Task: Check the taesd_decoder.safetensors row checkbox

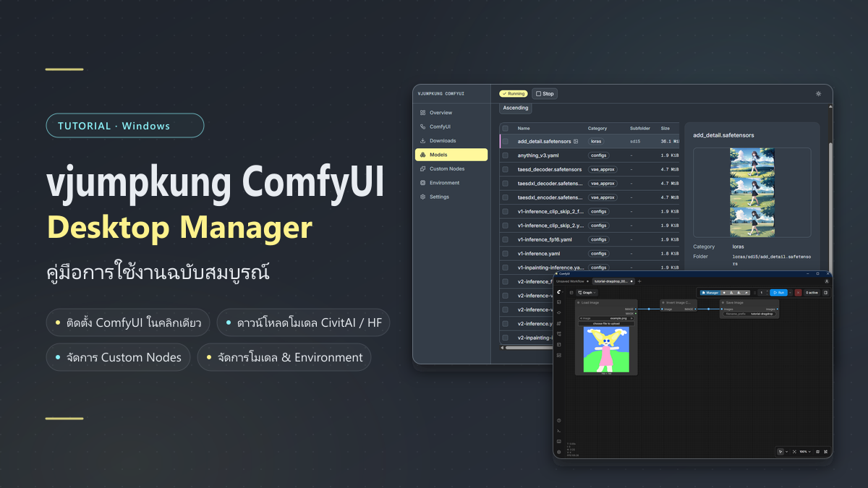Action: (505, 169)
